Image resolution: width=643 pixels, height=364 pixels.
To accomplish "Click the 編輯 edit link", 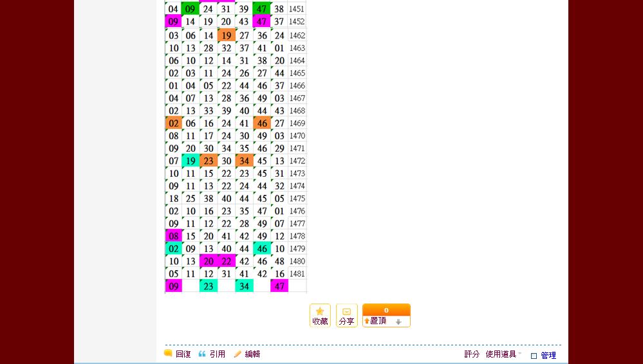I will coord(252,354).
